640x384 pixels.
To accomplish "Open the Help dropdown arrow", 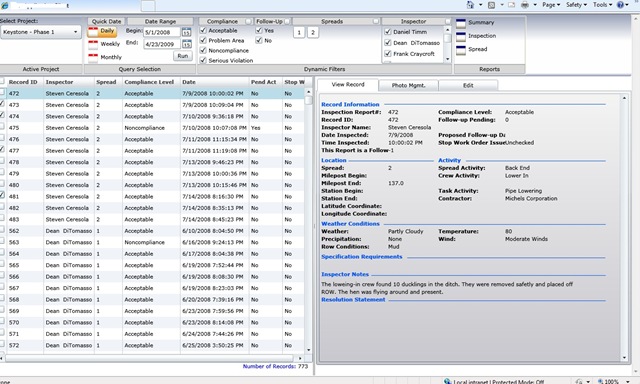I will 628,5.
